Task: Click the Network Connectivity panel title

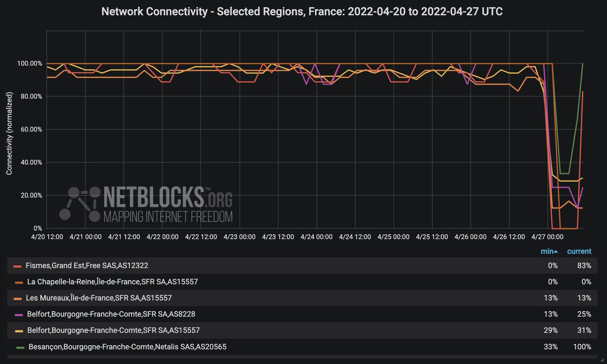Action: pyautogui.click(x=302, y=11)
